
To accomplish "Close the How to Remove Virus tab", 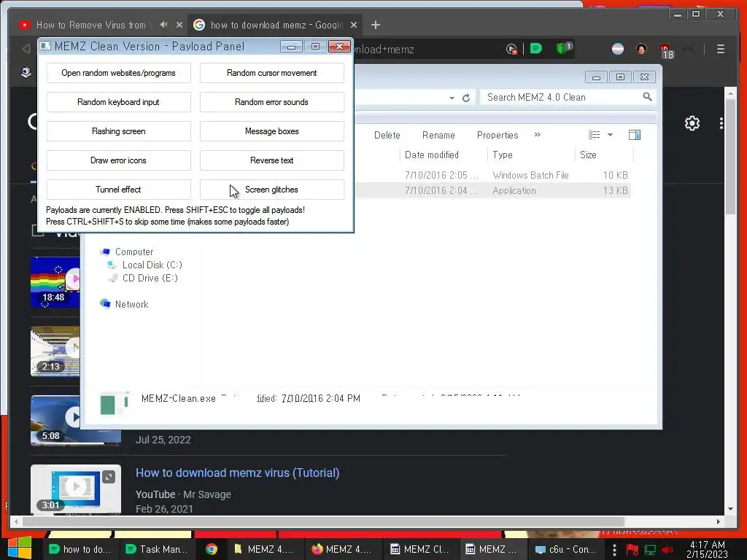I will tap(179, 25).
